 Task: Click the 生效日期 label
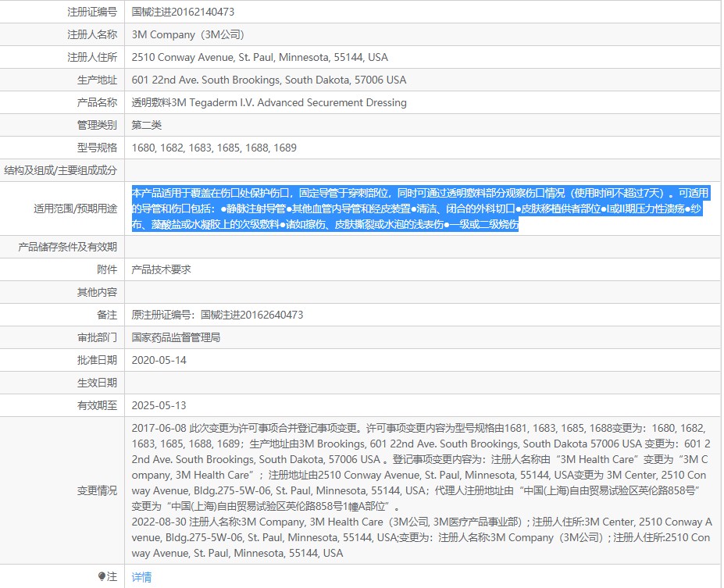coord(97,383)
